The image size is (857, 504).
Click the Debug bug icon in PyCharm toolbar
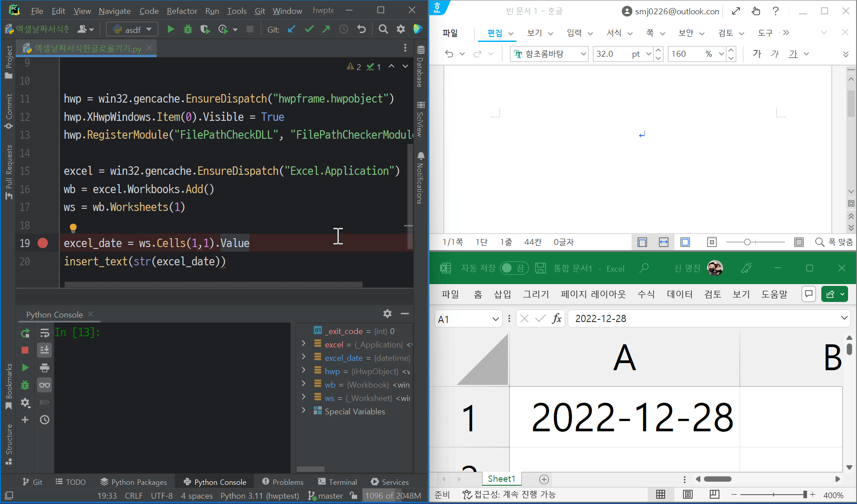(188, 29)
